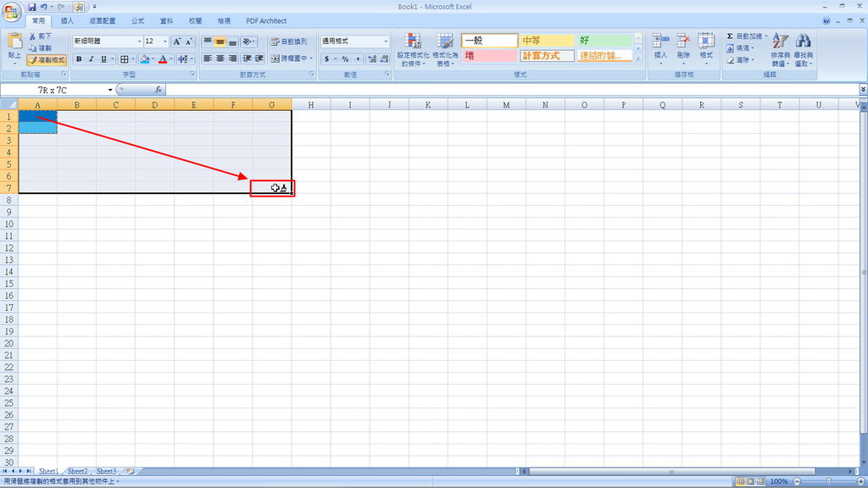Viewport: 868px width, 488px height.
Task: Open the font color dropdown arrow
Action: click(x=171, y=59)
